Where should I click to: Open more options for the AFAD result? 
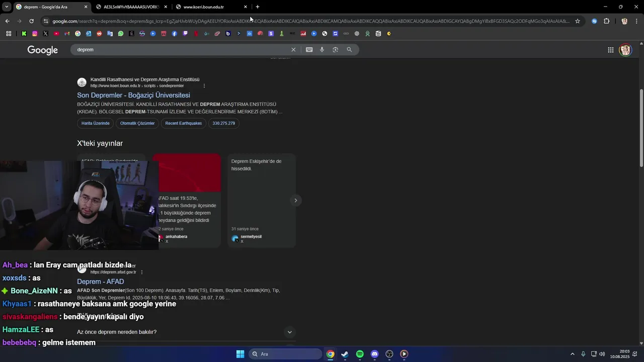(142, 272)
